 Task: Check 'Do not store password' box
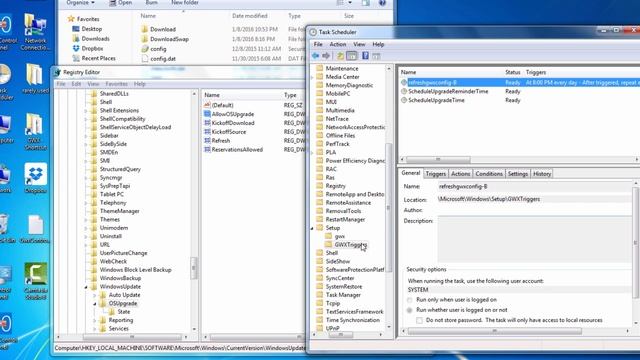(419, 320)
